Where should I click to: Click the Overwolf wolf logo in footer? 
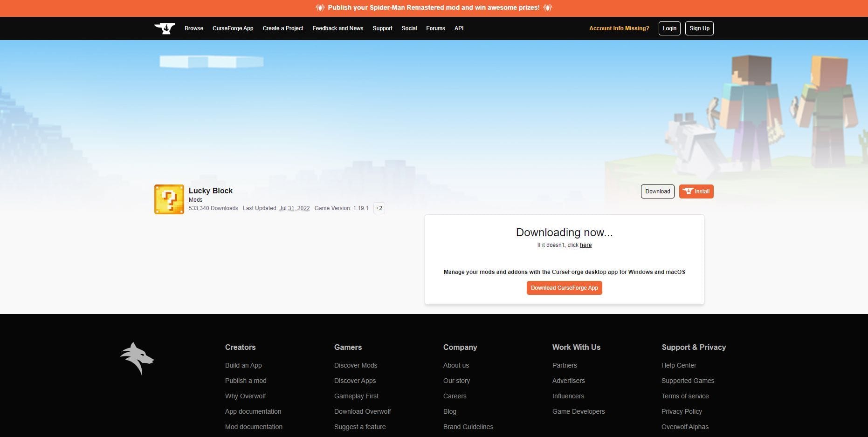tap(137, 359)
